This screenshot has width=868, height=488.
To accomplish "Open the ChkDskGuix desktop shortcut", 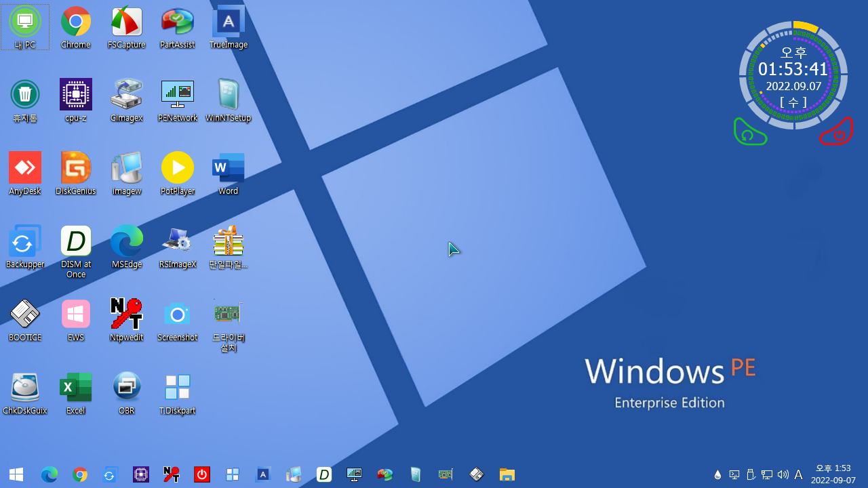I will (25, 393).
